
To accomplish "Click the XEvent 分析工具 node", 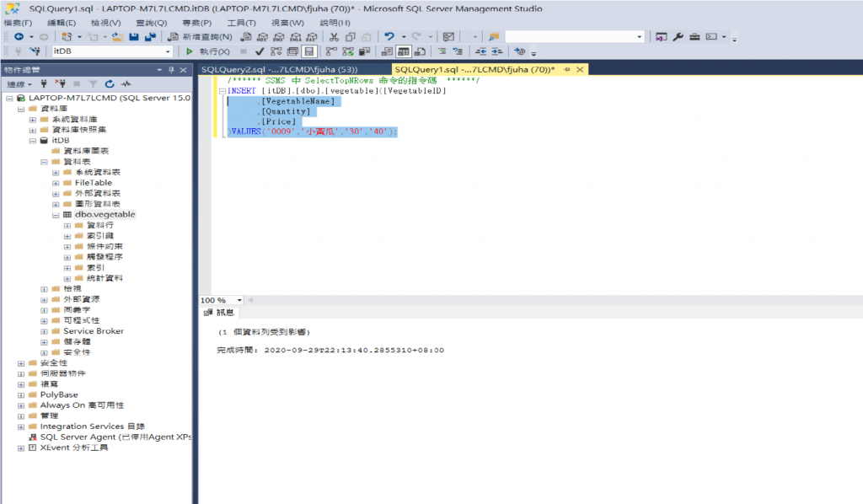I will tap(74, 448).
